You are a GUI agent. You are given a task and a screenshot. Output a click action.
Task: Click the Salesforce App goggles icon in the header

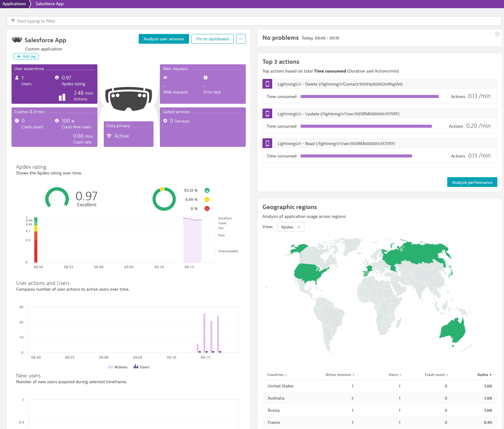pyautogui.click(x=17, y=40)
